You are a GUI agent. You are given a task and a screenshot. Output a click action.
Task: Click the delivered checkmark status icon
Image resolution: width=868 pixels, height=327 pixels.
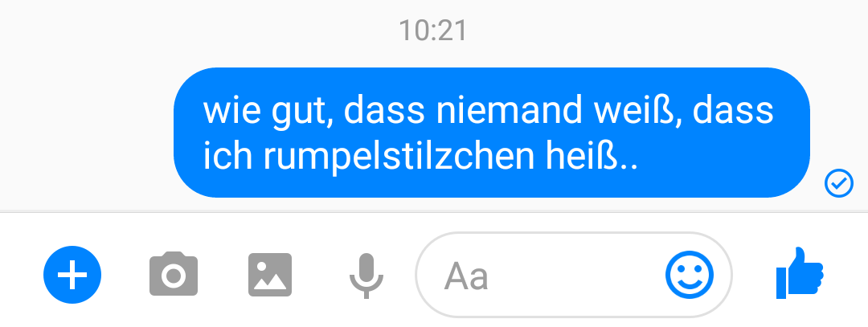click(x=839, y=184)
